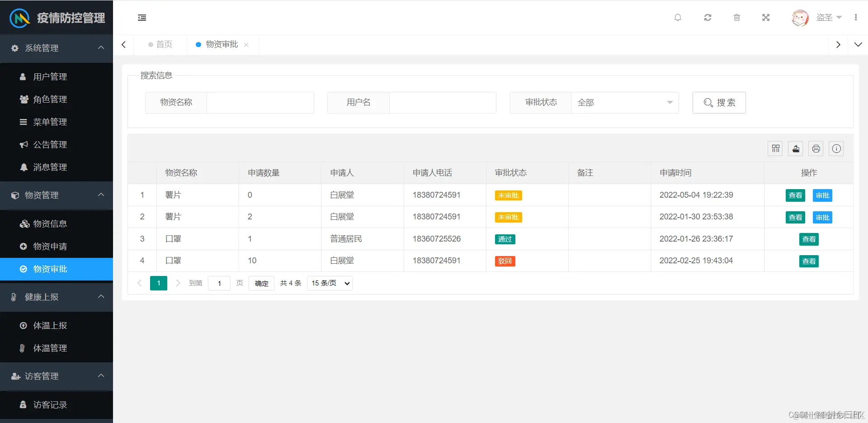Click the table export icon

(796, 148)
